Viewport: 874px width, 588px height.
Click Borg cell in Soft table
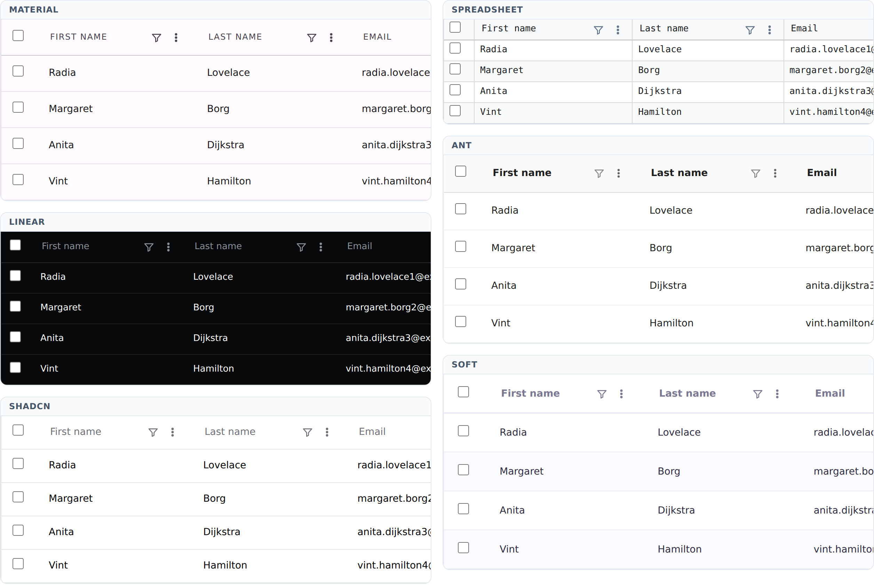pyautogui.click(x=669, y=471)
